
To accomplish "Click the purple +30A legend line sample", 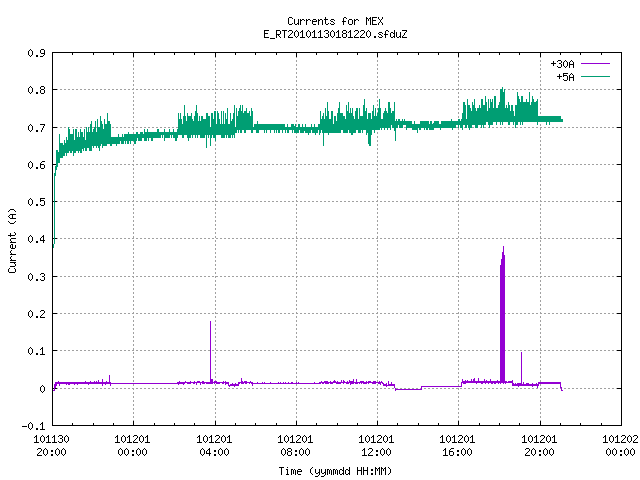I will (x=595, y=64).
